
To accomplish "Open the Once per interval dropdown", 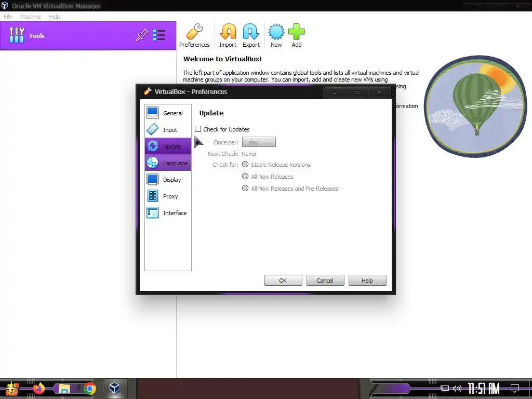I will (x=259, y=142).
